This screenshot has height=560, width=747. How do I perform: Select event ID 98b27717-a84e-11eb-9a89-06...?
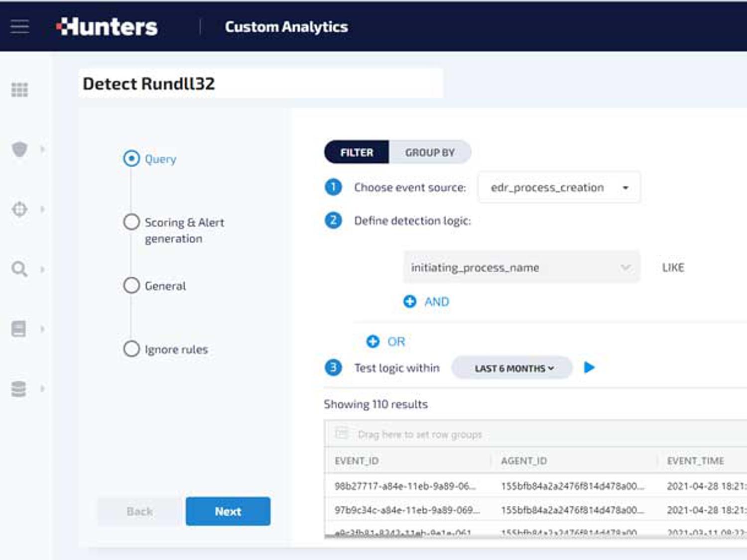(405, 486)
